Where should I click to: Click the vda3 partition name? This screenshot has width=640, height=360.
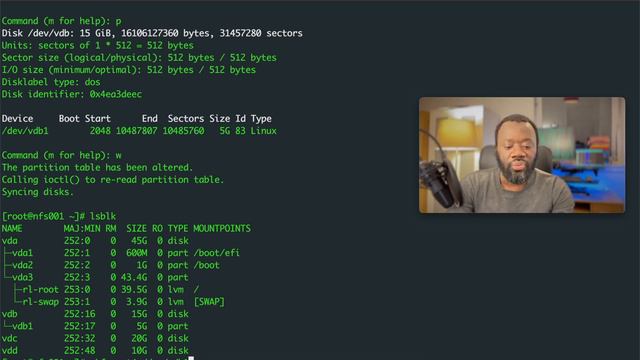[22, 278]
